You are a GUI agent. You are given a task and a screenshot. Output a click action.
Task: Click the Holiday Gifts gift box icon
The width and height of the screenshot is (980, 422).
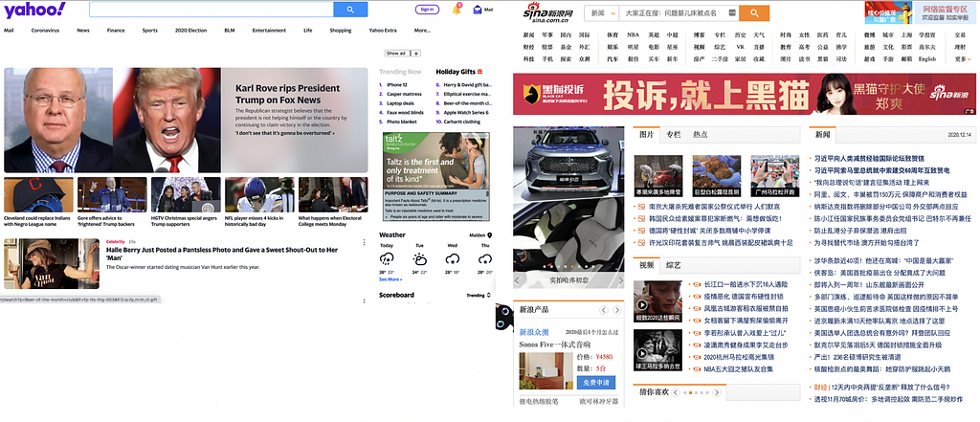click(x=480, y=72)
